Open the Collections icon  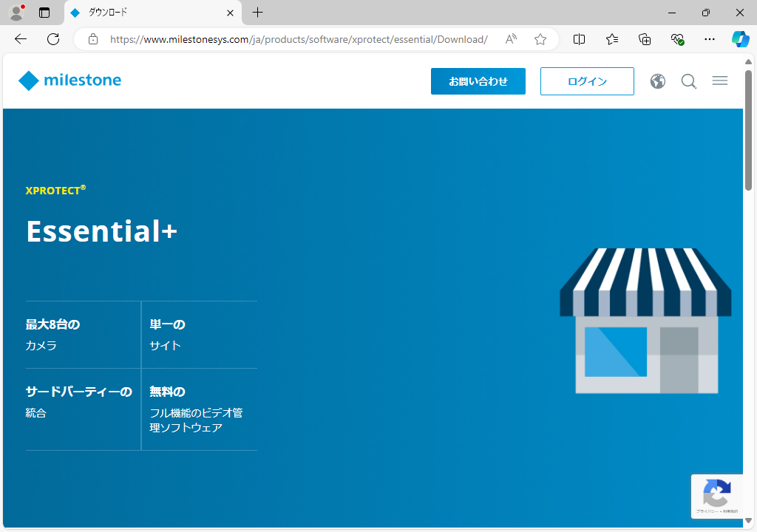pyautogui.click(x=645, y=39)
